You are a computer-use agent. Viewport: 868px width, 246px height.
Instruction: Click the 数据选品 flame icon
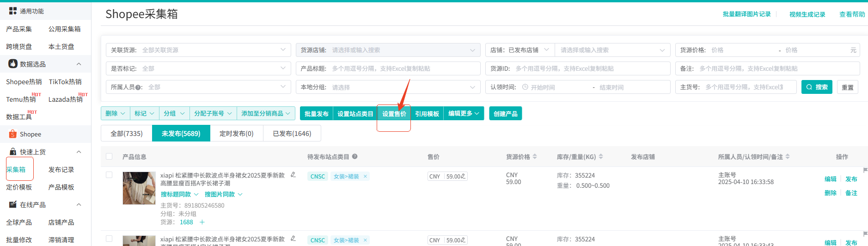pyautogui.click(x=13, y=64)
